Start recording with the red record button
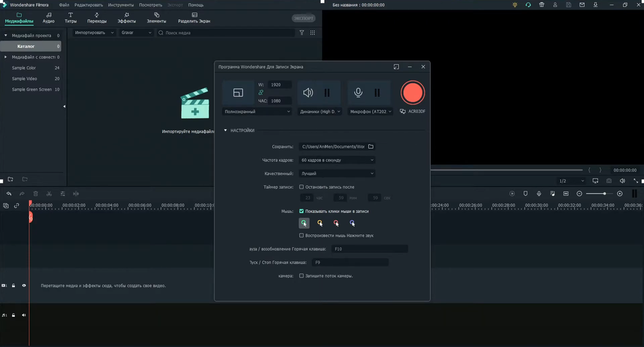The image size is (644, 347). click(412, 93)
